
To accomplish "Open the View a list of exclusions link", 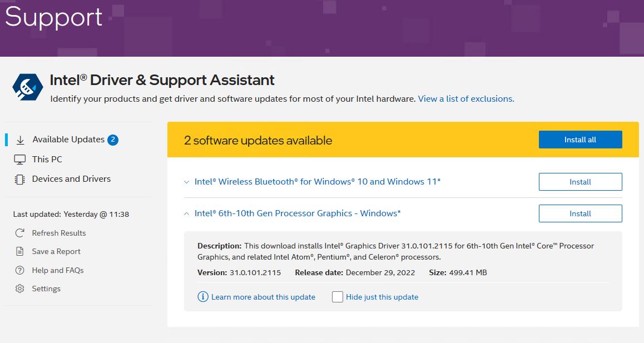I will pyautogui.click(x=466, y=99).
